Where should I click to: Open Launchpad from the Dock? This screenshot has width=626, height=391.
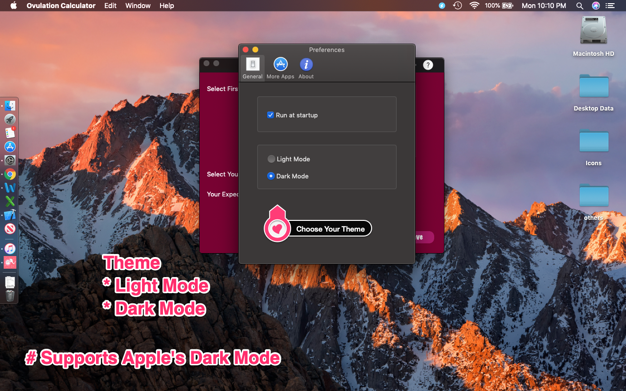[x=10, y=119]
